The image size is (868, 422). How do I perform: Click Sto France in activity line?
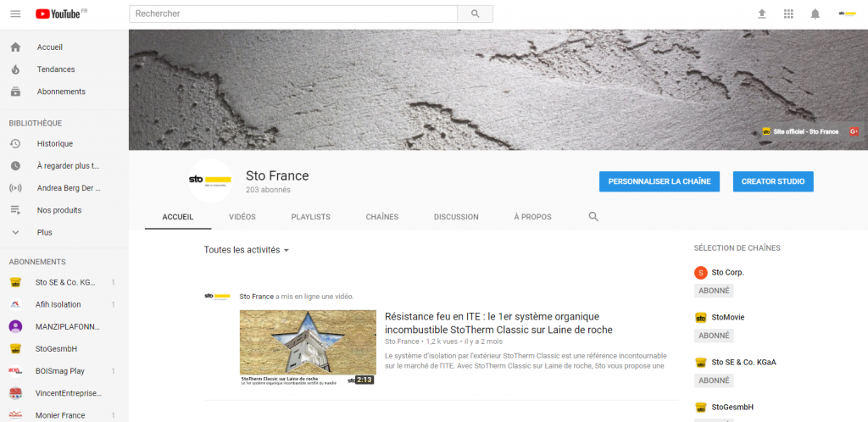256,297
